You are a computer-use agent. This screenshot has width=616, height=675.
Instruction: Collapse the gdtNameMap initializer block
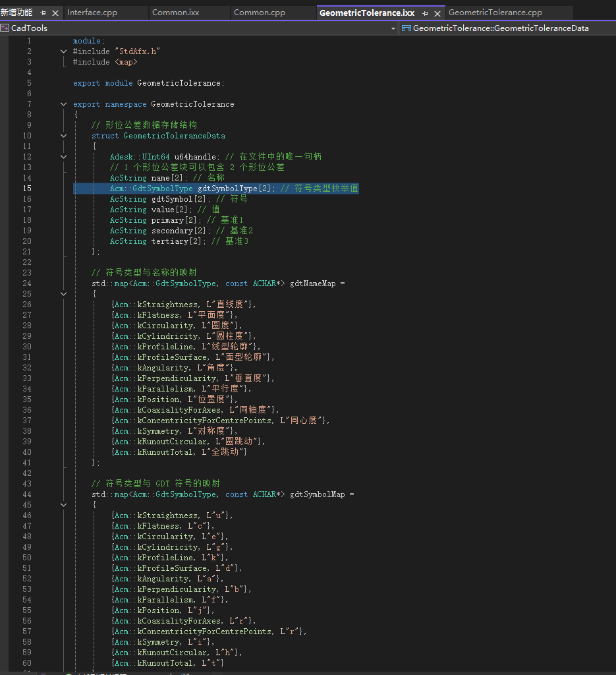click(64, 294)
